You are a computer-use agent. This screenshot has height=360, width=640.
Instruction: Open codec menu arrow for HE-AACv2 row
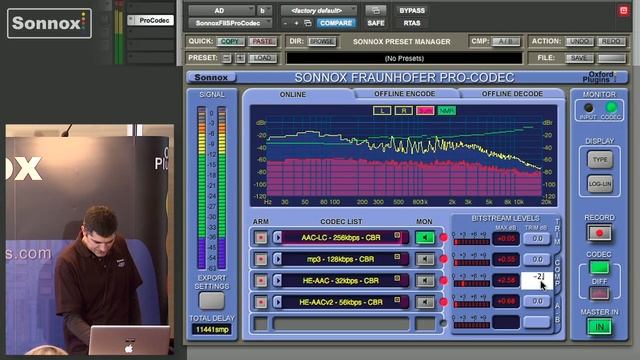[278, 302]
